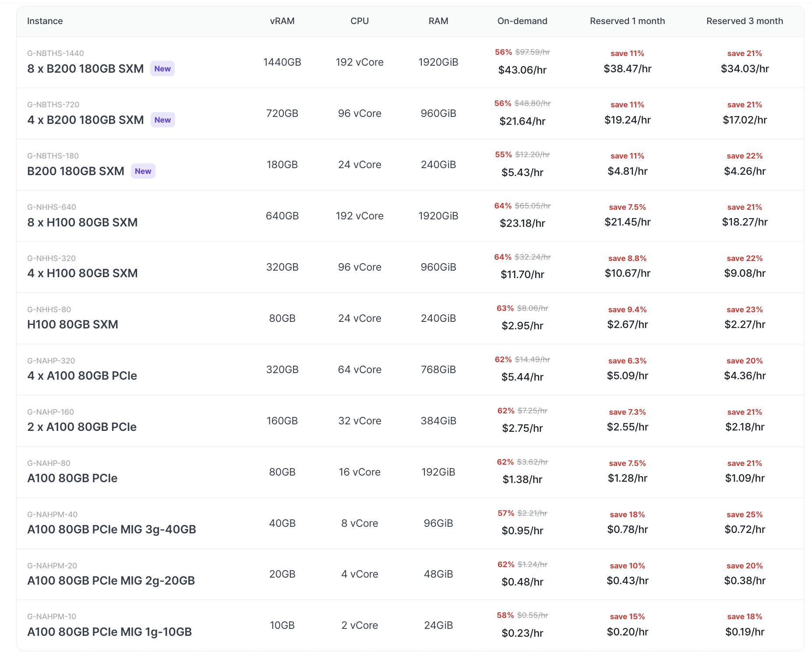Click the $23.18/hr on-demand price
The height and width of the screenshot is (656, 812).
click(x=522, y=223)
